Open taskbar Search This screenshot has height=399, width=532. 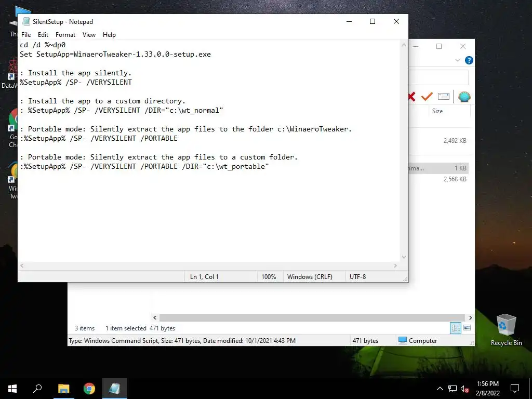click(37, 389)
